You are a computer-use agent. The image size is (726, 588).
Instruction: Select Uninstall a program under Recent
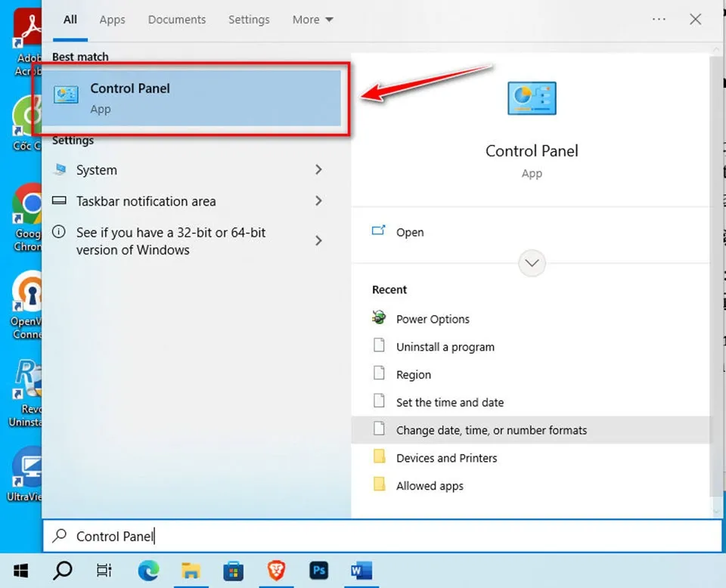[x=445, y=347]
